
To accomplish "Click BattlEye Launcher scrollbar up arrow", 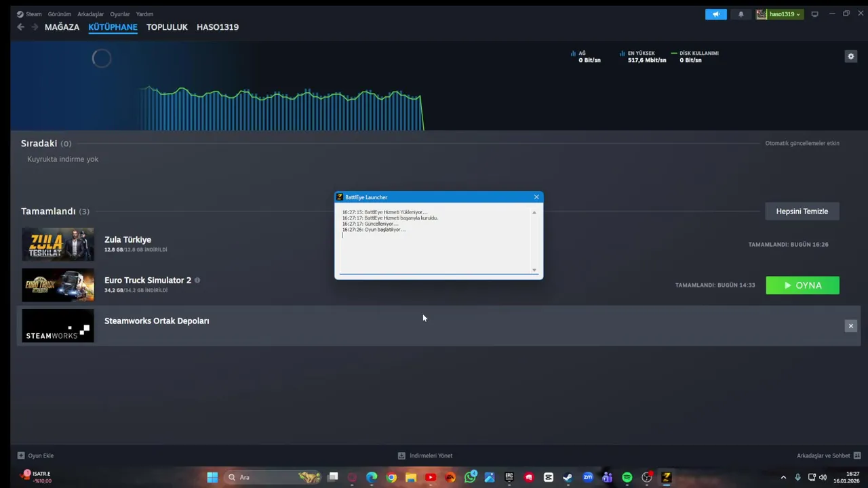I will point(534,213).
